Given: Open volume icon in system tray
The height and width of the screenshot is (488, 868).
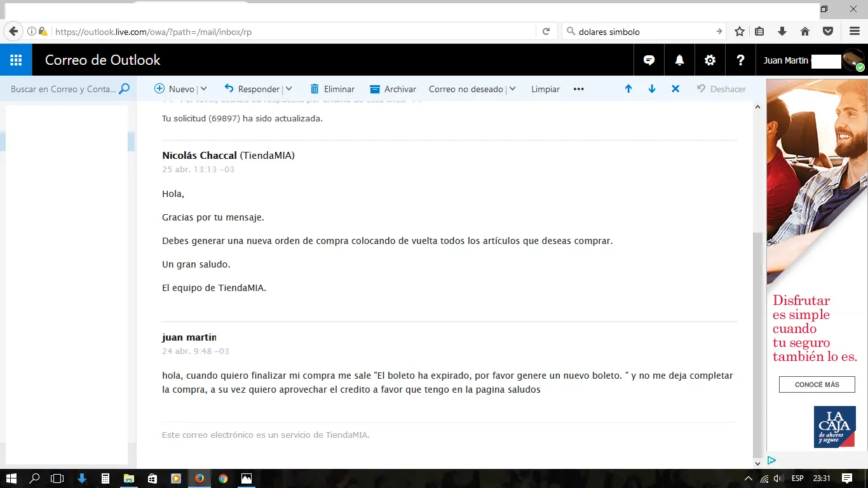Looking at the screenshot, I should pos(779,478).
